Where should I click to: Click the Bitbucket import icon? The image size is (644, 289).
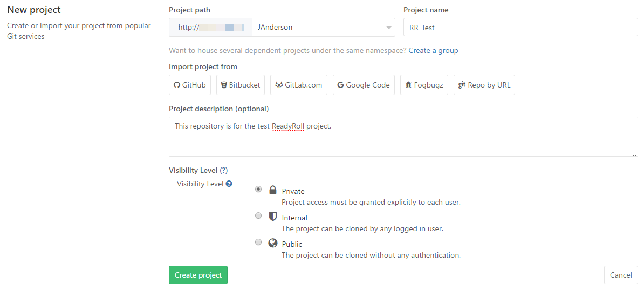(x=224, y=85)
